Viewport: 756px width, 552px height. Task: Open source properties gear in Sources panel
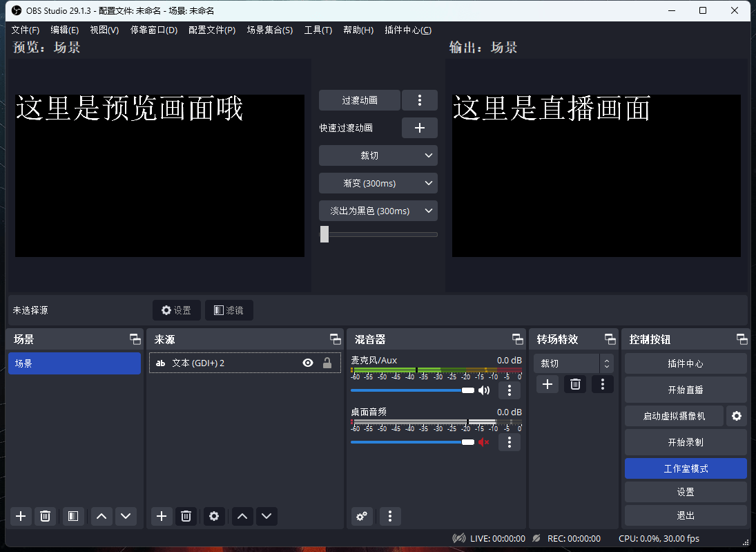click(214, 516)
